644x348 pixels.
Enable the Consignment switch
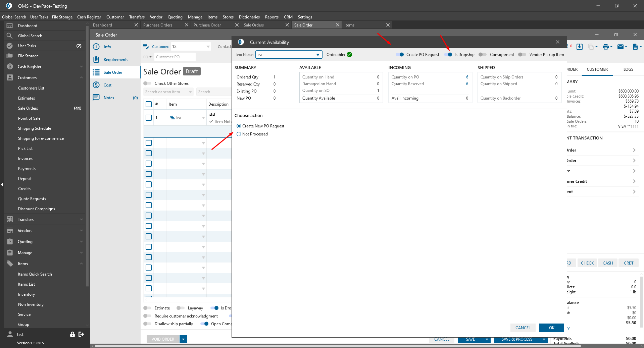(483, 55)
